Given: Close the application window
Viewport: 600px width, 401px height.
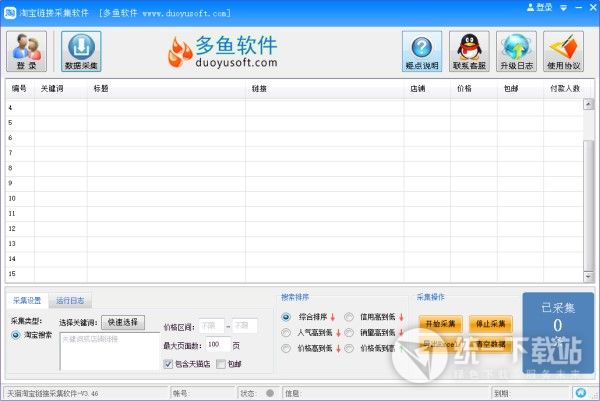Looking at the screenshot, I should [593, 7].
